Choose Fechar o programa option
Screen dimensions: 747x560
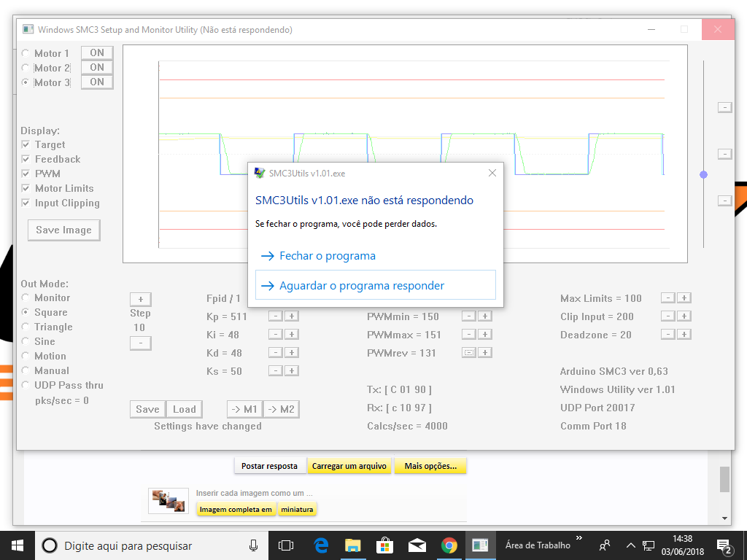(x=376, y=256)
